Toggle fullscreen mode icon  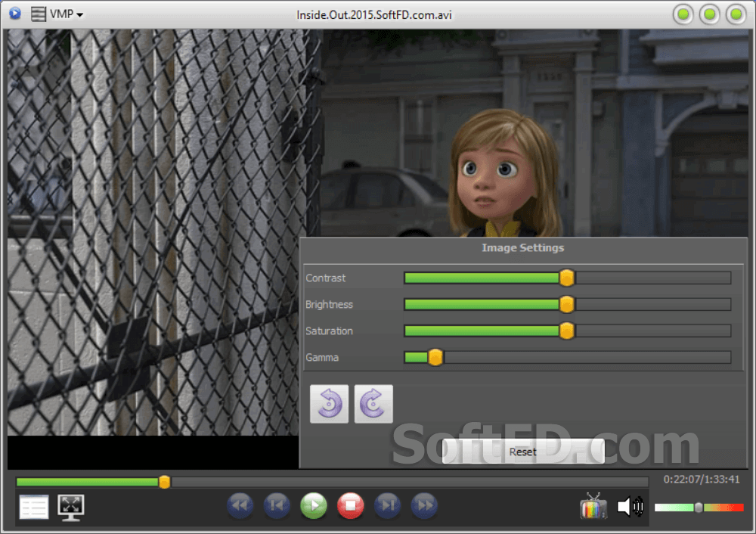(71, 507)
